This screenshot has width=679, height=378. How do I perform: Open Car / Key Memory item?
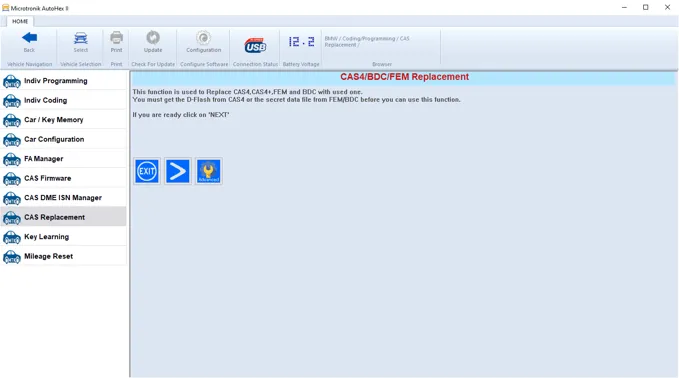click(64, 120)
